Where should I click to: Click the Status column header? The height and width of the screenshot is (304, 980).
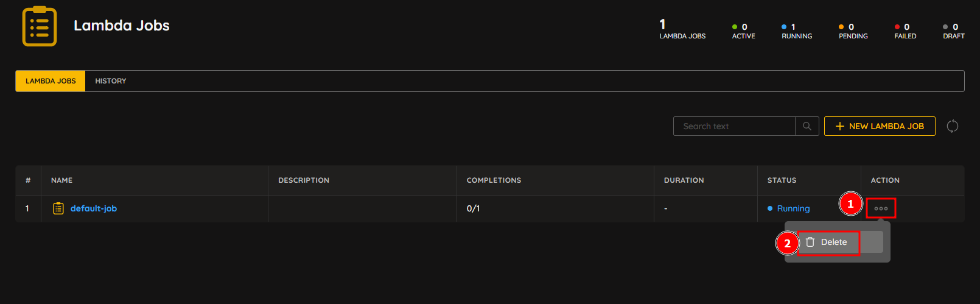(782, 180)
